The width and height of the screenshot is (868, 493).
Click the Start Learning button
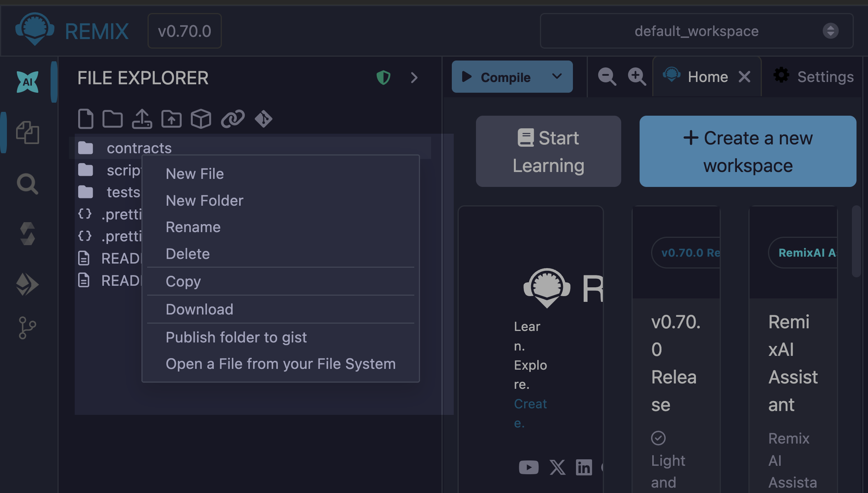pyautogui.click(x=548, y=151)
